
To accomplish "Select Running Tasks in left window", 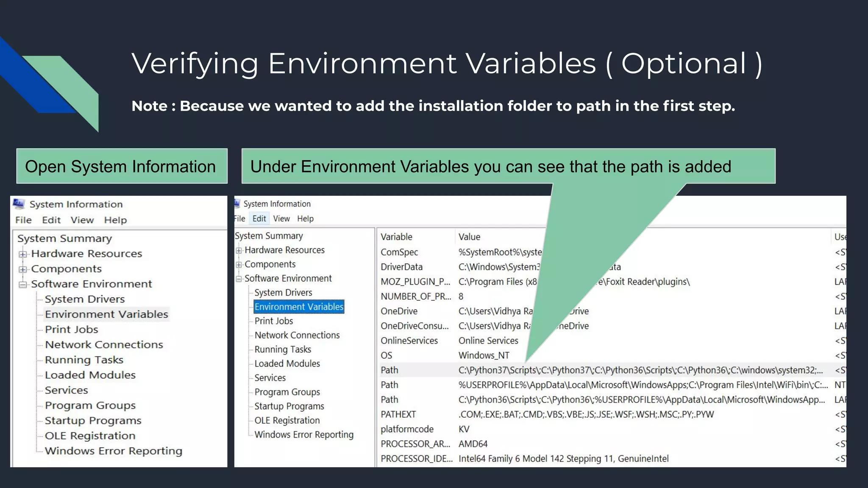I will (84, 360).
